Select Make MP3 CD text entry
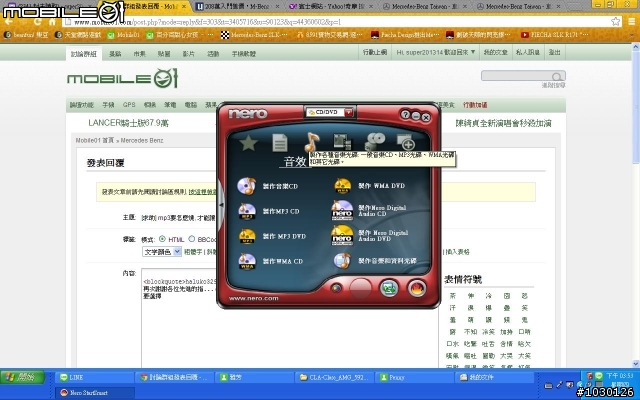The height and width of the screenshot is (400, 640). (x=281, y=211)
